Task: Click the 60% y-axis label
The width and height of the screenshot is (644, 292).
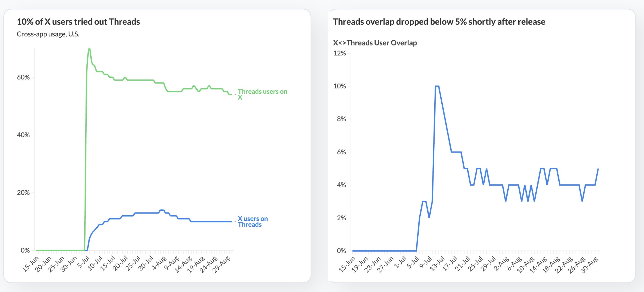Action: coord(23,77)
